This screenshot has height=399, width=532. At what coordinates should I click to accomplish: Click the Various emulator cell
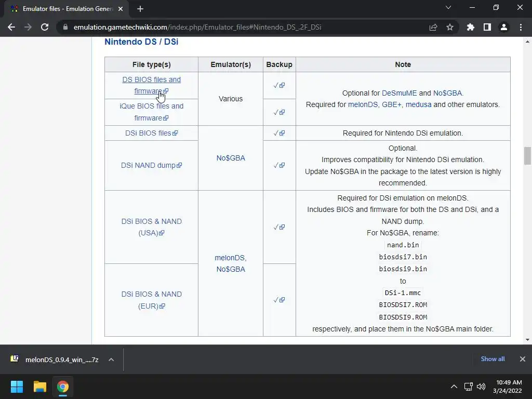coord(231,99)
